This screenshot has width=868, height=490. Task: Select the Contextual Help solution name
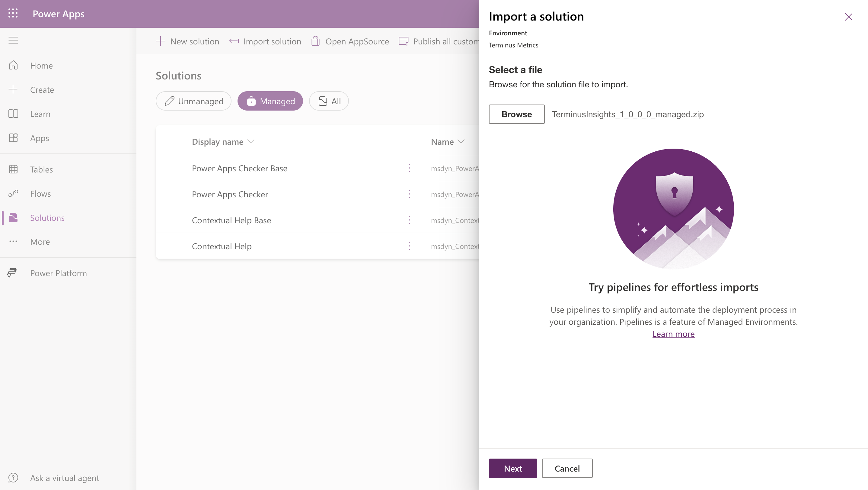(222, 246)
